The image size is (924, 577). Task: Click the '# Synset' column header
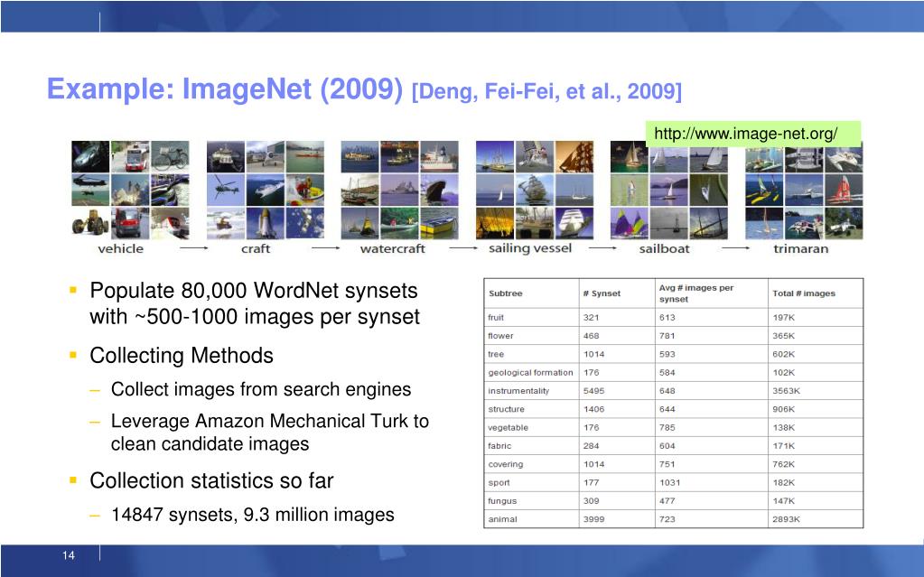[x=602, y=293]
